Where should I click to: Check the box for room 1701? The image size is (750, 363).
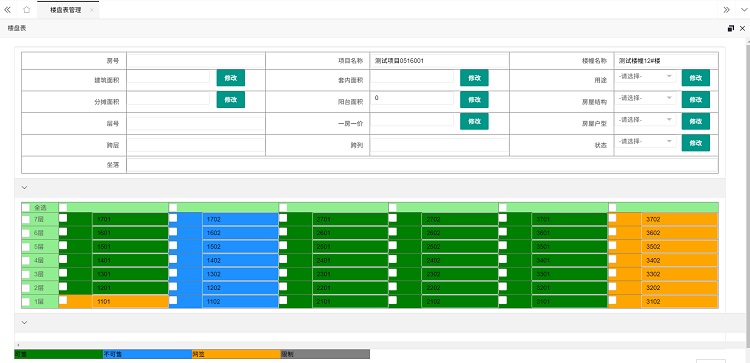point(63,218)
